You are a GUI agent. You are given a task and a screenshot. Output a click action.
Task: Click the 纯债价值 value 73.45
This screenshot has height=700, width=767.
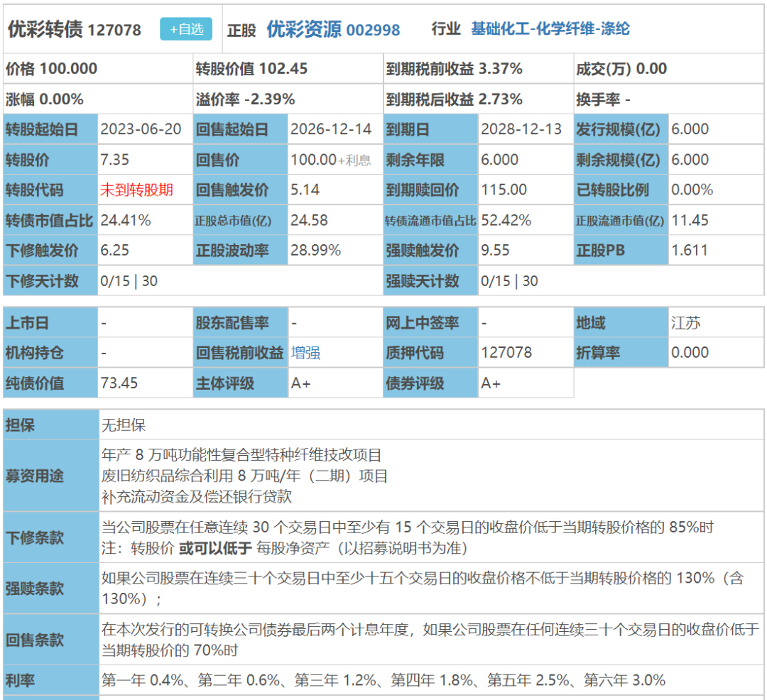[119, 383]
